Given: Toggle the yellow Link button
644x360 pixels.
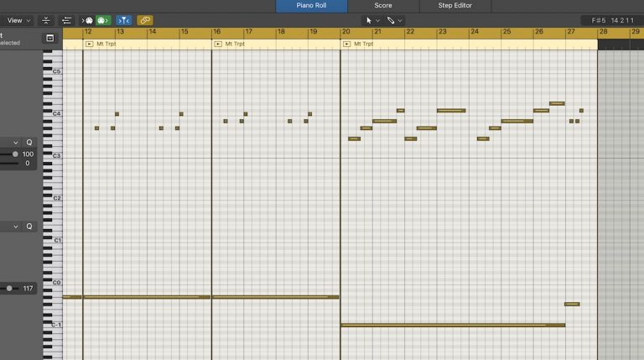Looking at the screenshot, I should [x=144, y=20].
